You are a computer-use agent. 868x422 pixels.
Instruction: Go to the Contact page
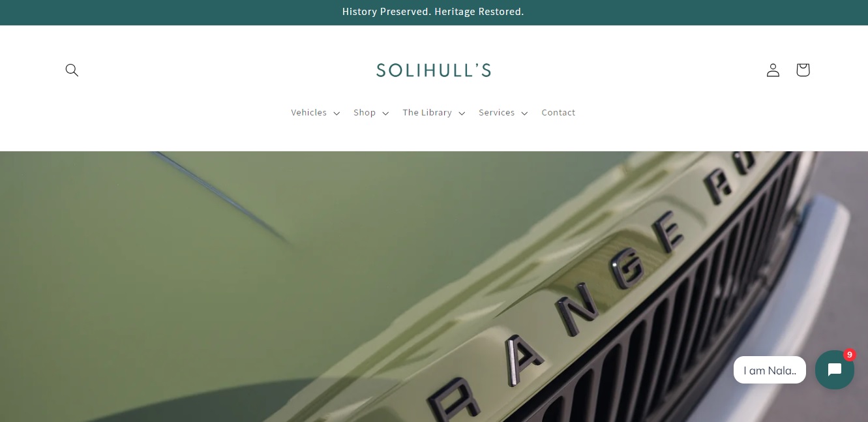pos(558,113)
